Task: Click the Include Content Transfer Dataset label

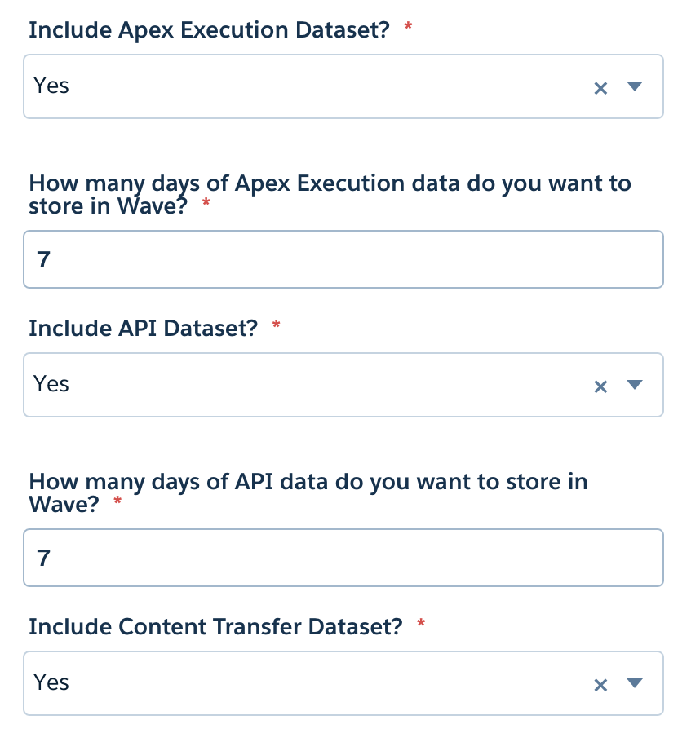Action: click(215, 626)
